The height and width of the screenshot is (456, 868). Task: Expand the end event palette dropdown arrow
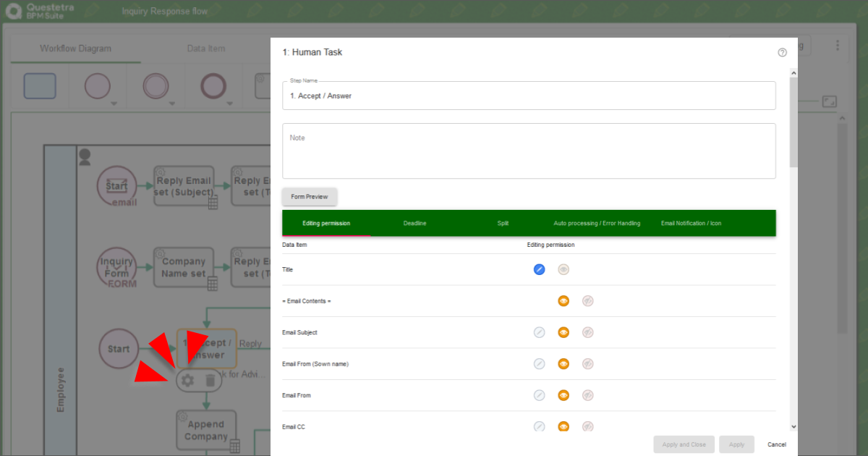[230, 104]
